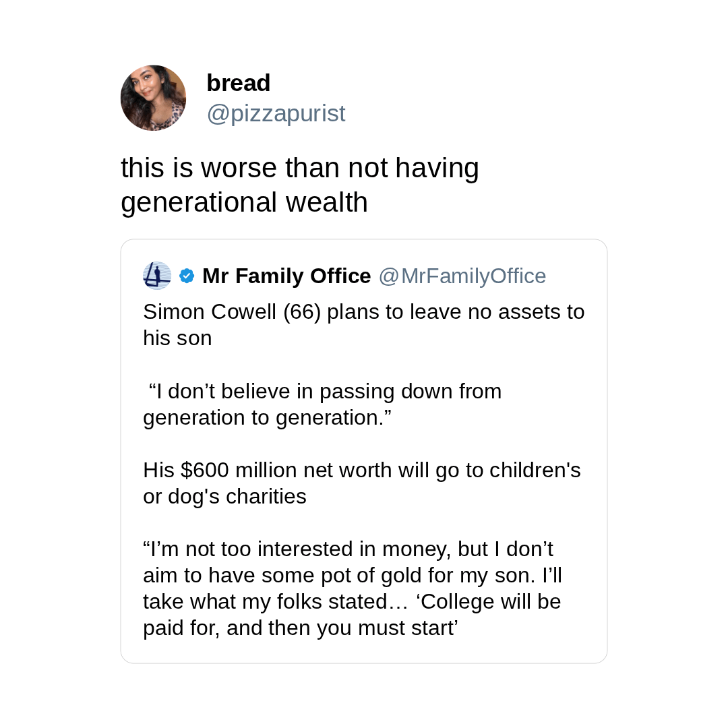Click the words "generational wealth" in main tweet
This screenshot has width=728, height=728.
[244, 202]
